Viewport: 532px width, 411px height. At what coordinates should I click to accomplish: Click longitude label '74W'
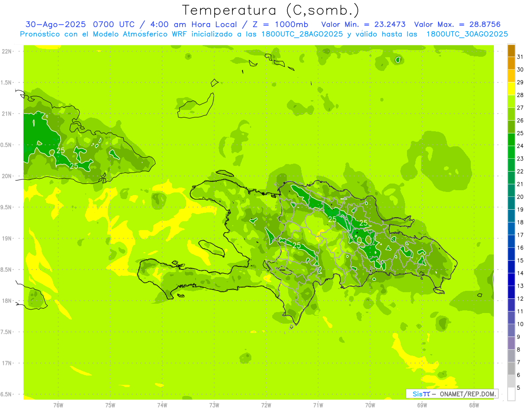(162, 405)
